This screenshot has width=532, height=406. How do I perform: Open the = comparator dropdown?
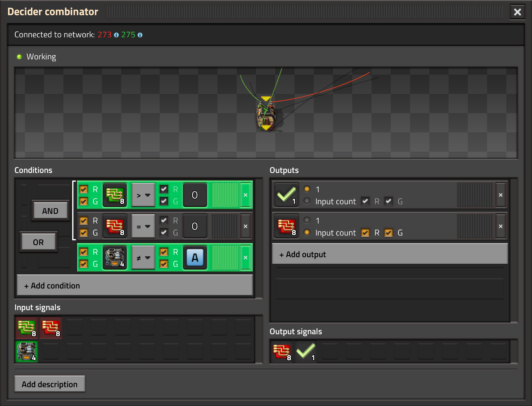tap(143, 226)
